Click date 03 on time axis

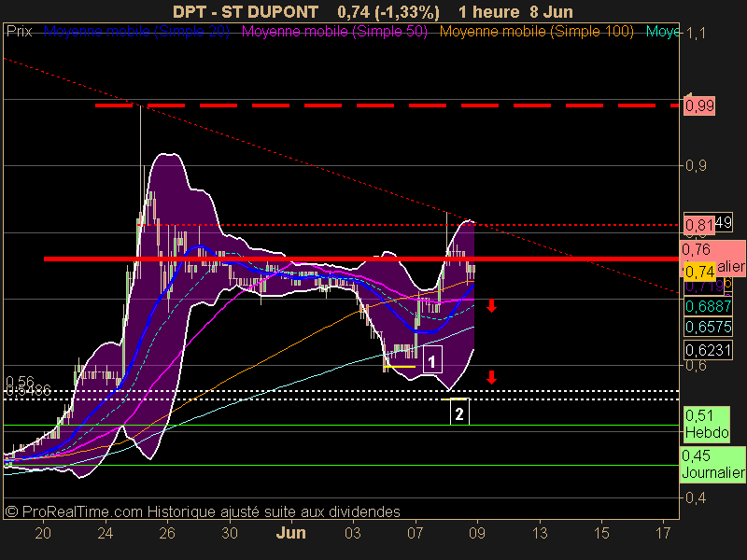pos(353,533)
